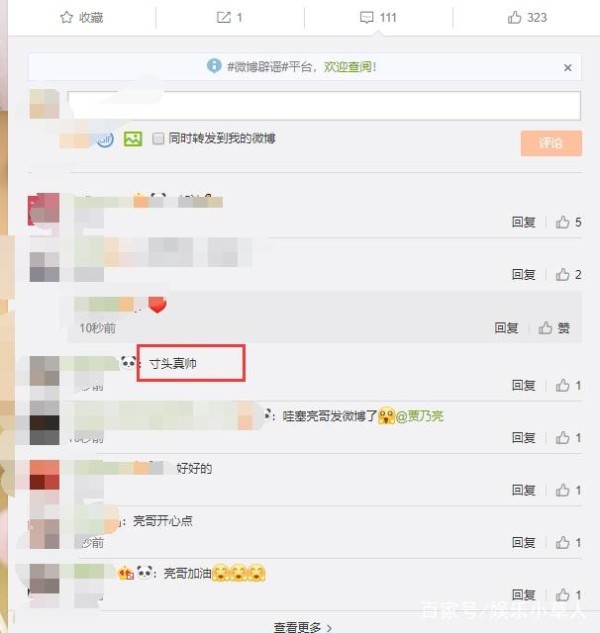Click the green image upload icon
The height and width of the screenshot is (633, 600).
(133, 139)
